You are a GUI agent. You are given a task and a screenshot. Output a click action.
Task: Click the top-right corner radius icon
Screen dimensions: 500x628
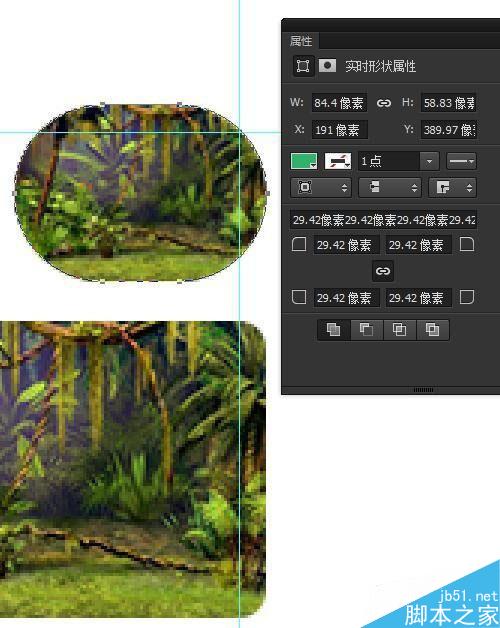[467, 244]
